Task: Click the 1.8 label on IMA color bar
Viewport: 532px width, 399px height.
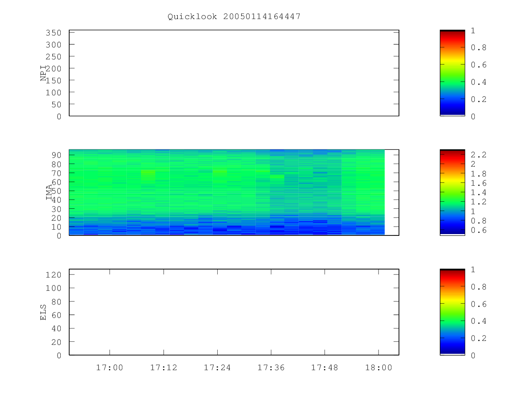Action: pyautogui.click(x=478, y=173)
